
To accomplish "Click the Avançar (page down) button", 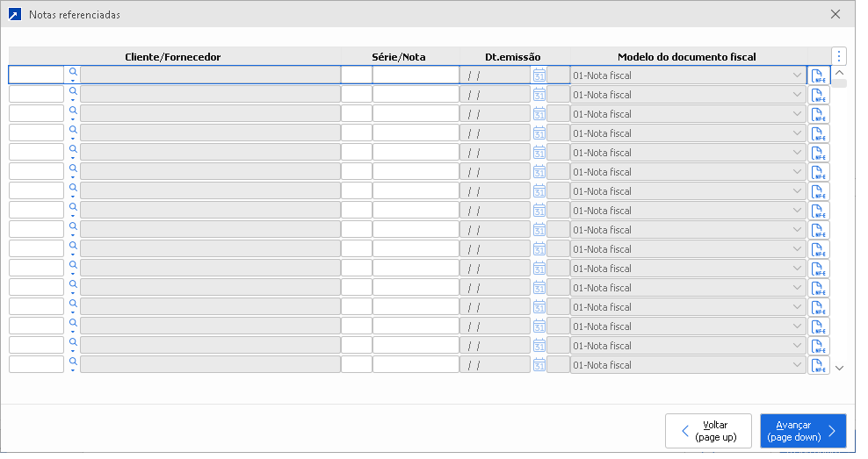I will [x=803, y=431].
